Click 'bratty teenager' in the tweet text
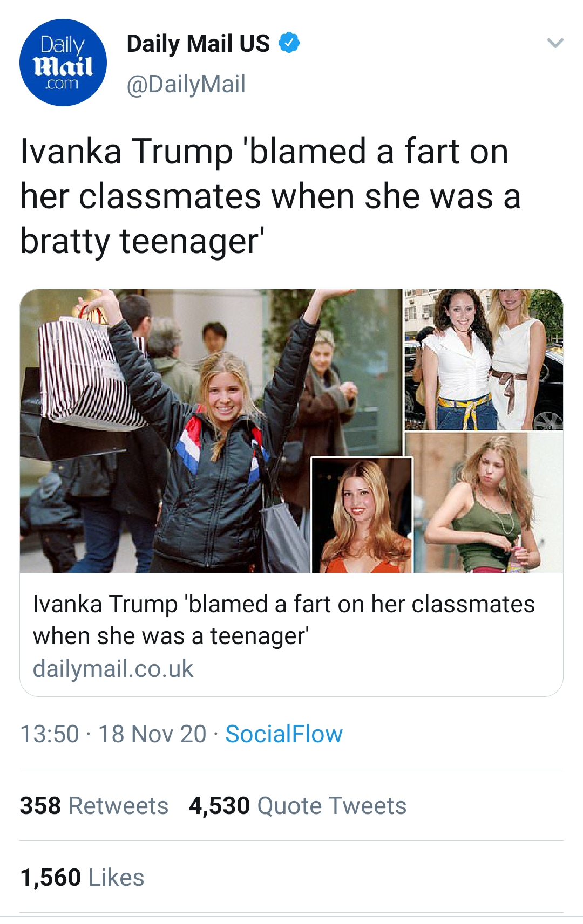The width and height of the screenshot is (583, 924). point(141,241)
